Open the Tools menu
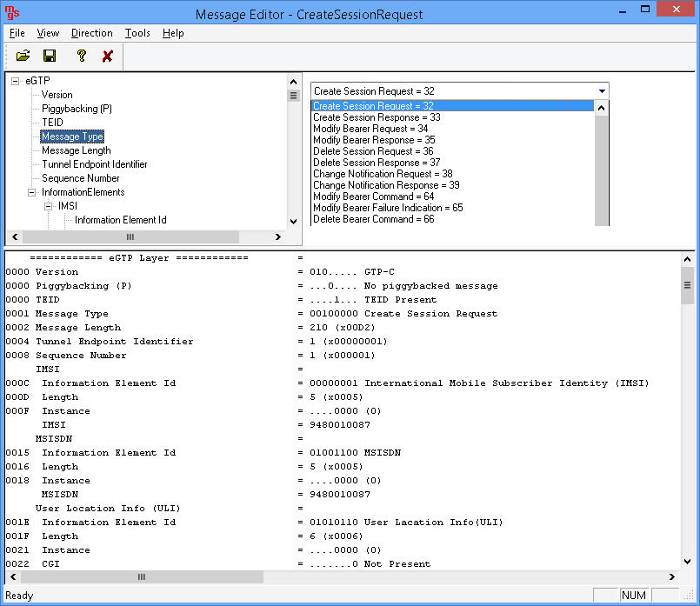The width and height of the screenshot is (700, 606). [x=137, y=33]
